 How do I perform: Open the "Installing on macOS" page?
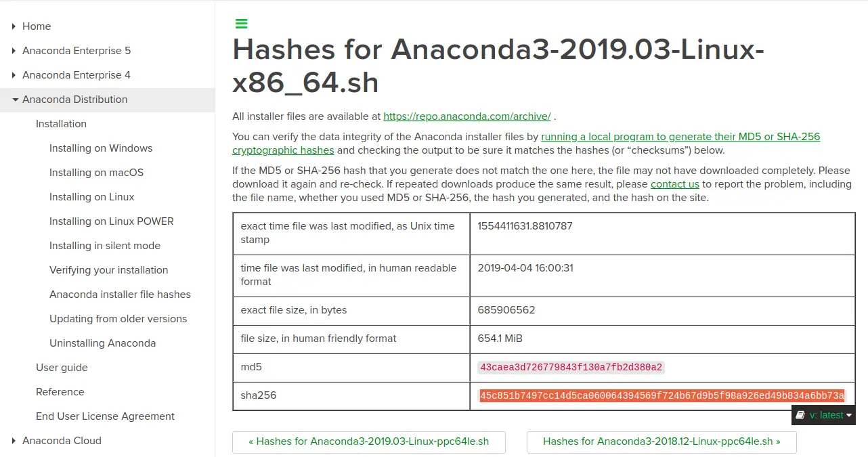(x=96, y=172)
